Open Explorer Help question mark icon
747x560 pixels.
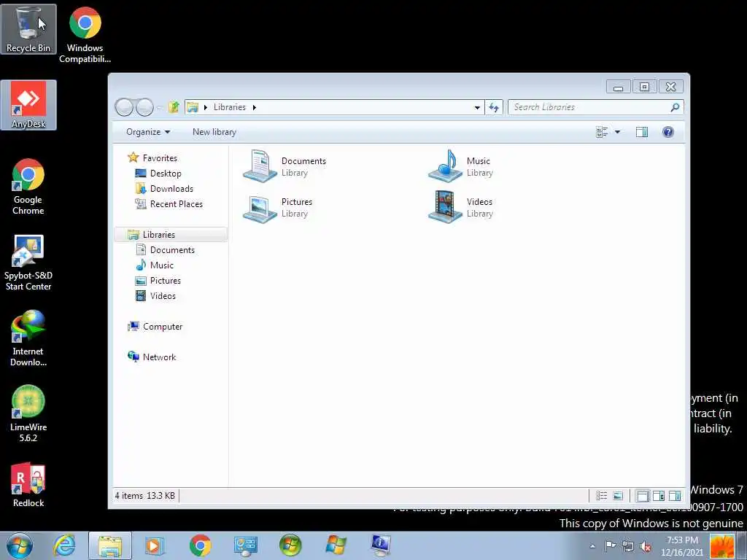(x=668, y=132)
